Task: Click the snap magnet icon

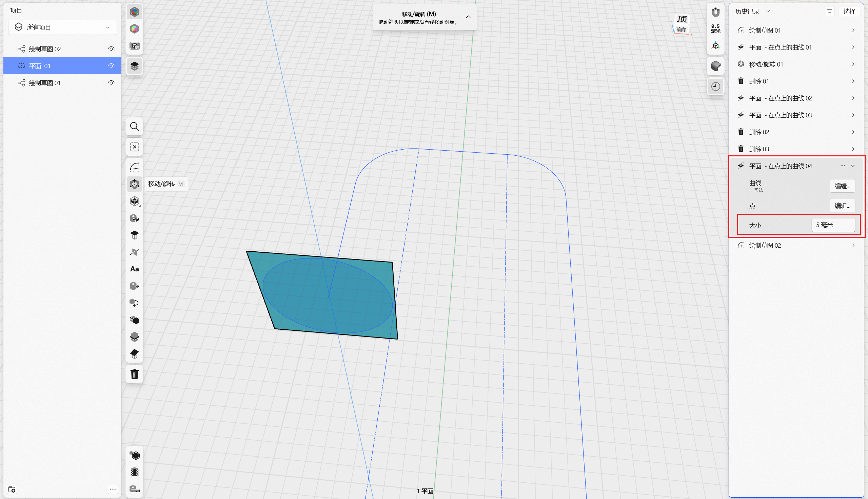Action: tap(715, 12)
